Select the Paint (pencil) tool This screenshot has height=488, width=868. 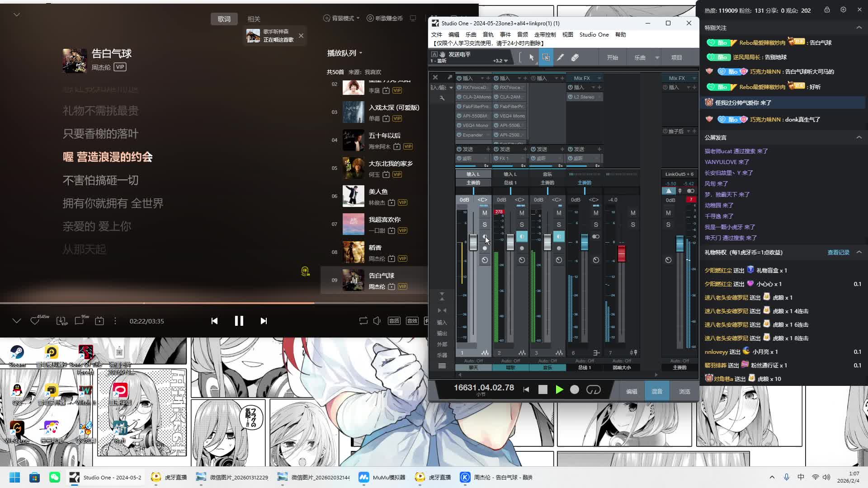coord(560,57)
